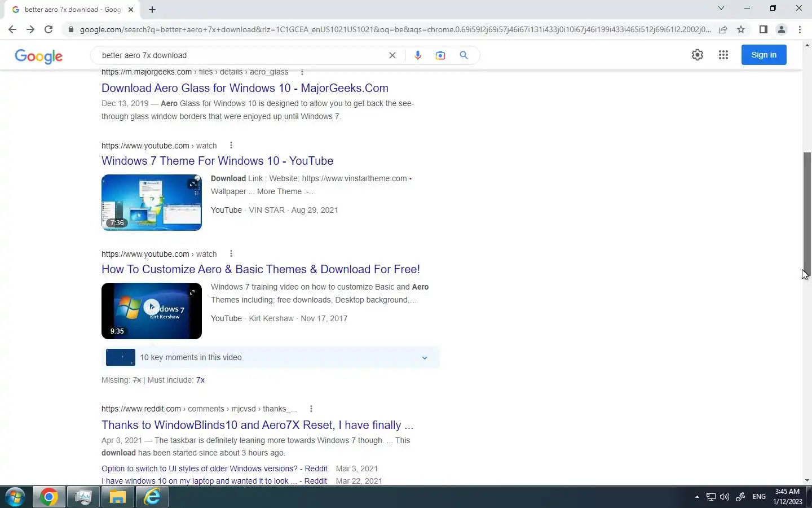Viewport: 812px width, 508px height.
Task: Bookmark this page with star icon
Action: pyautogui.click(x=741, y=29)
